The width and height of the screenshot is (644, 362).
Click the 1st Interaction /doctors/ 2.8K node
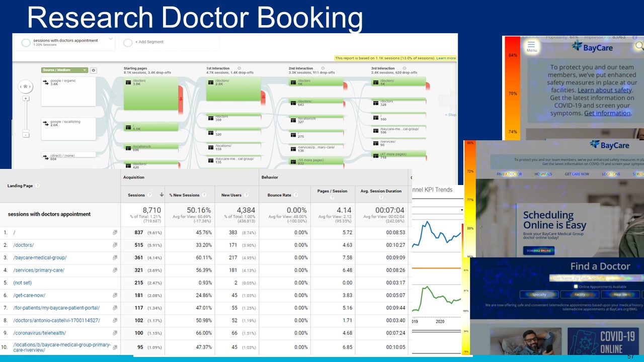[x=233, y=89]
